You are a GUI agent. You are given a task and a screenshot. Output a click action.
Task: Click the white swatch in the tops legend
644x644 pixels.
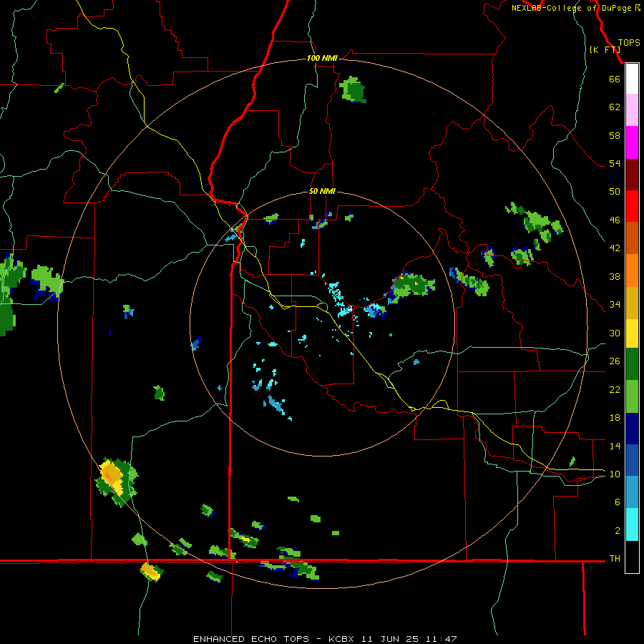point(632,79)
